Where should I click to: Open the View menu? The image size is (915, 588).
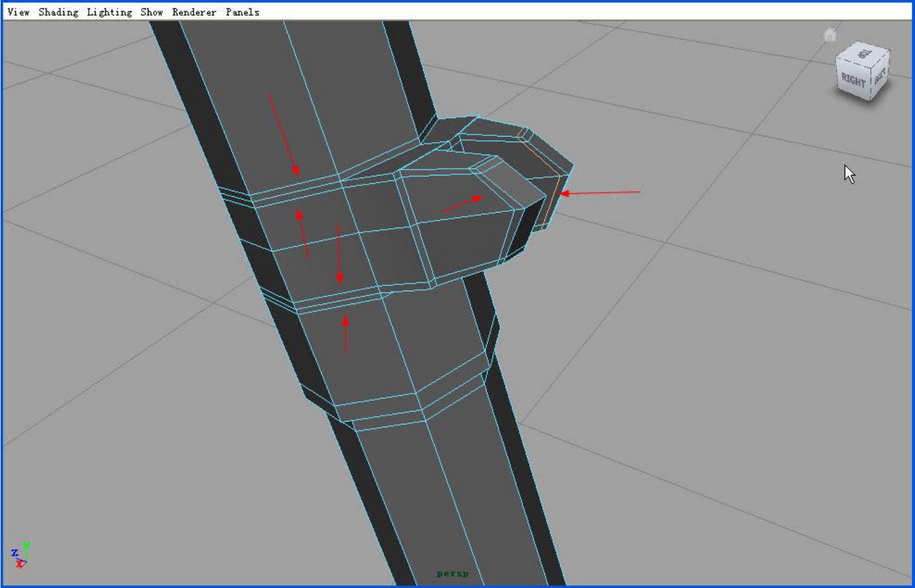(18, 12)
